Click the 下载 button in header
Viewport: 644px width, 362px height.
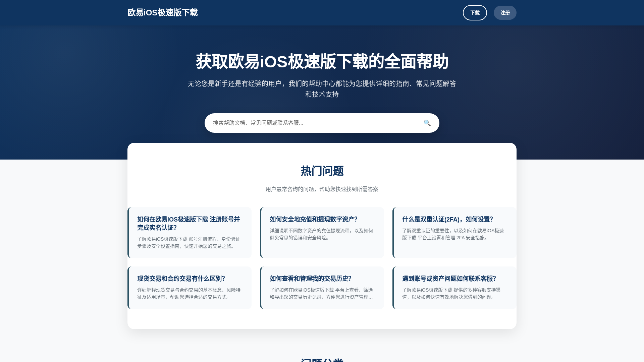coord(475,13)
